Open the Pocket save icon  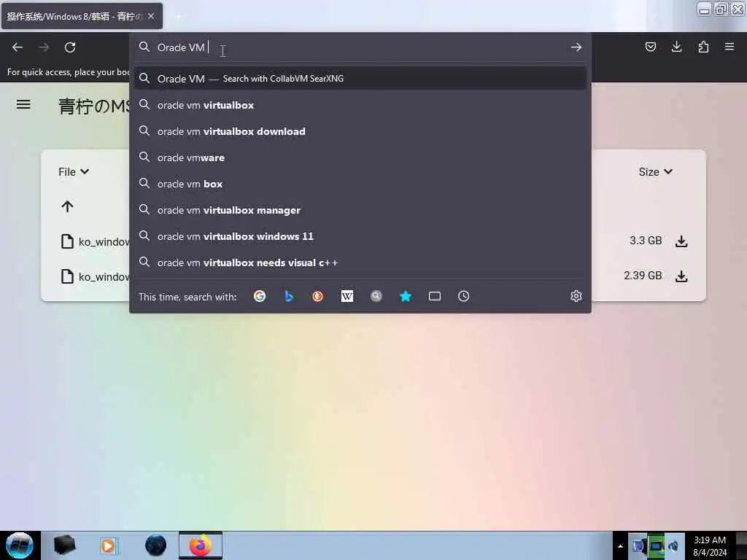(x=650, y=47)
